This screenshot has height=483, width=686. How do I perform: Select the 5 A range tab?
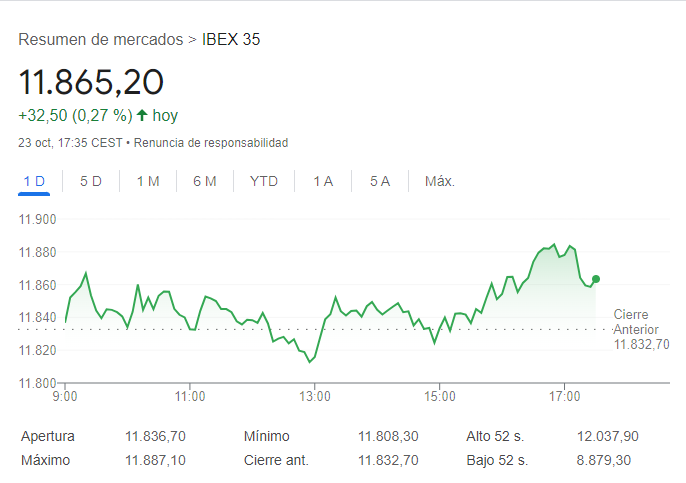click(x=380, y=181)
